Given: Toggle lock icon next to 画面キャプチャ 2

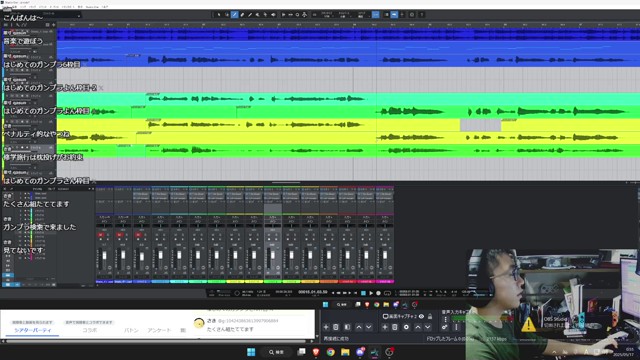Looking at the screenshot, I should 430,316.
